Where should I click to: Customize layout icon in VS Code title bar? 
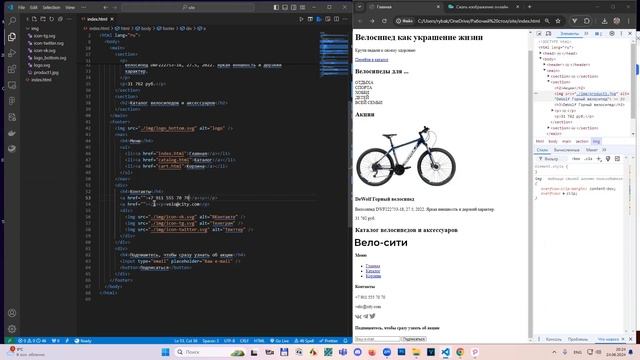pyautogui.click(x=302, y=7)
